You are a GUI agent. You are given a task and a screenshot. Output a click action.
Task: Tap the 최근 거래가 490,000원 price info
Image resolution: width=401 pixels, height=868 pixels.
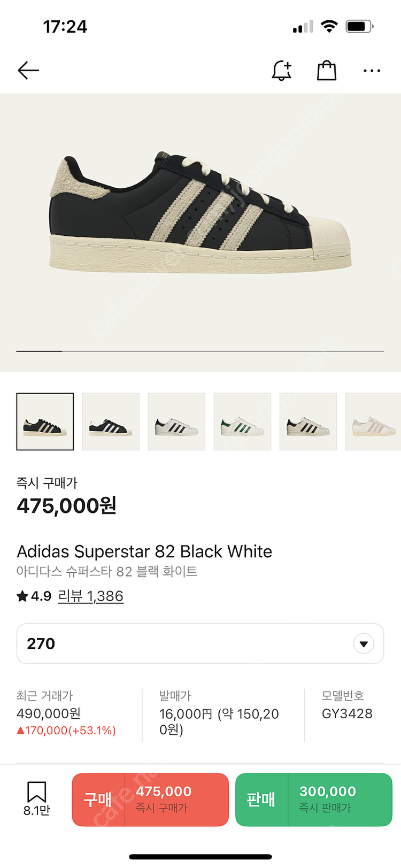tap(66, 713)
